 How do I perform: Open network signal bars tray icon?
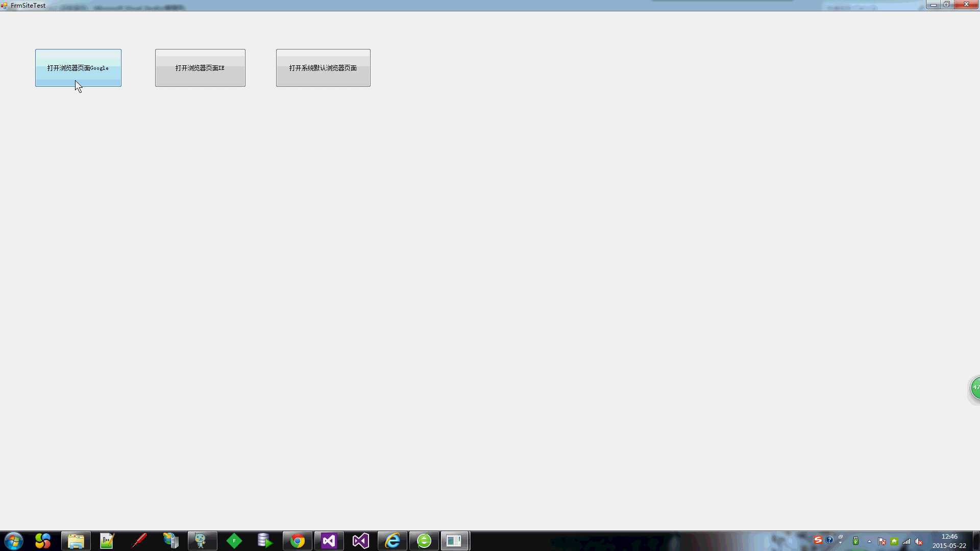(x=906, y=541)
